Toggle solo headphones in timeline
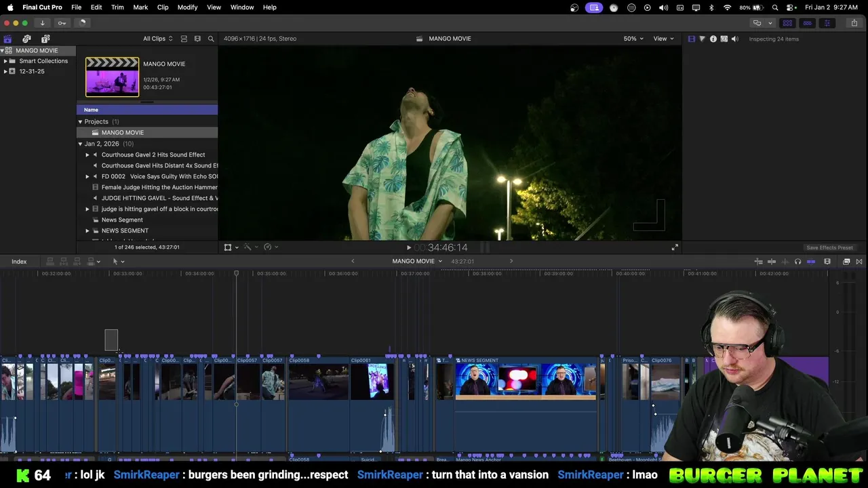 [x=797, y=262]
